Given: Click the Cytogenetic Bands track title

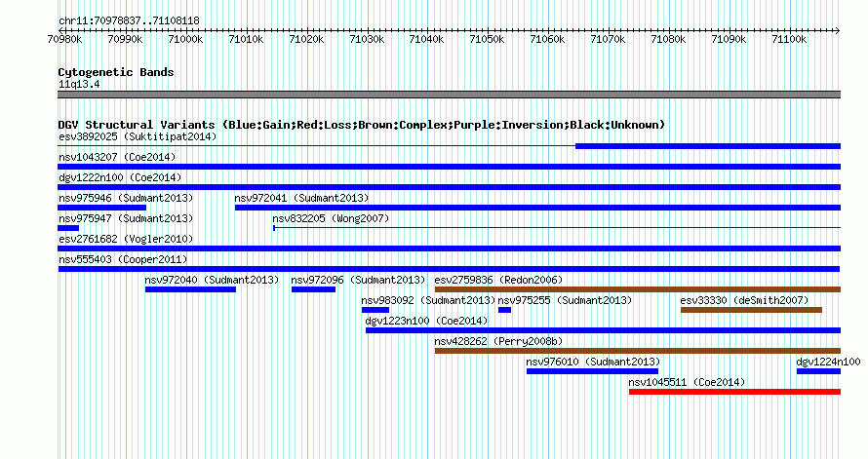Looking at the screenshot, I should (x=116, y=72).
